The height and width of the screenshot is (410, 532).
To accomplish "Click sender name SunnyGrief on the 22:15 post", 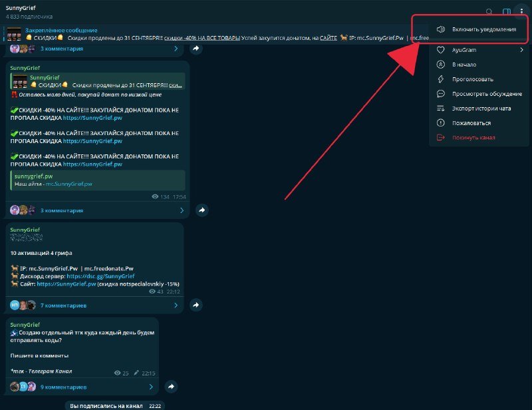I will pos(25,325).
